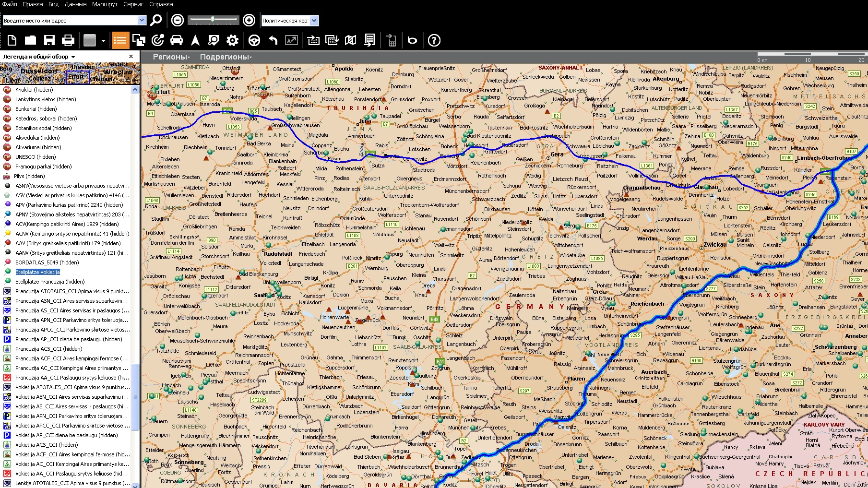This screenshot has height=488, width=868.
Task: Open the import data wizard icon
Action: pyautogui.click(x=313, y=40)
